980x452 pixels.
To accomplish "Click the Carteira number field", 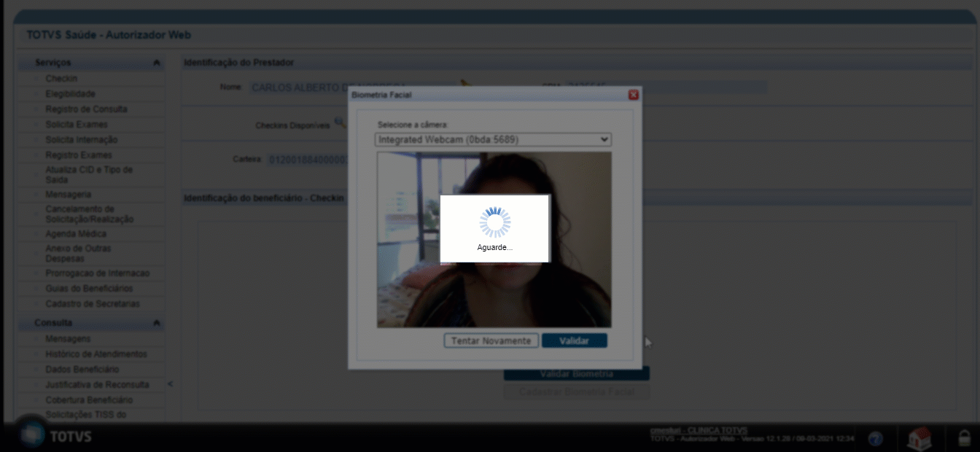I will click(x=307, y=160).
